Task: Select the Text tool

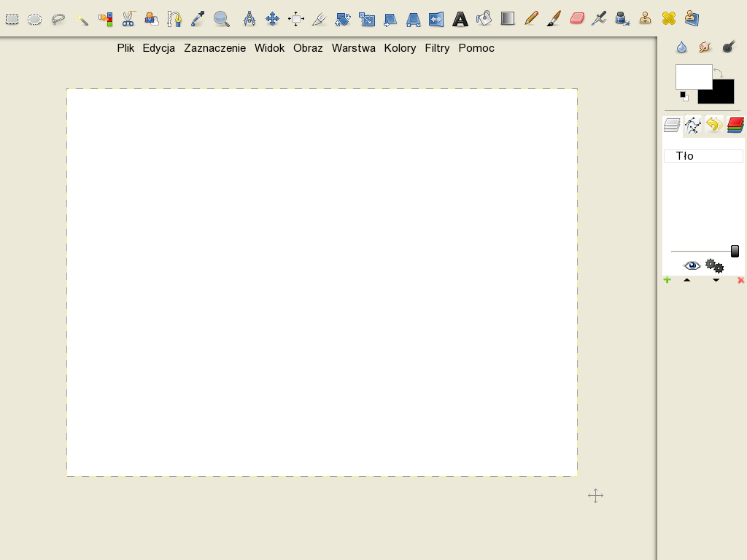Action: pyautogui.click(x=460, y=19)
